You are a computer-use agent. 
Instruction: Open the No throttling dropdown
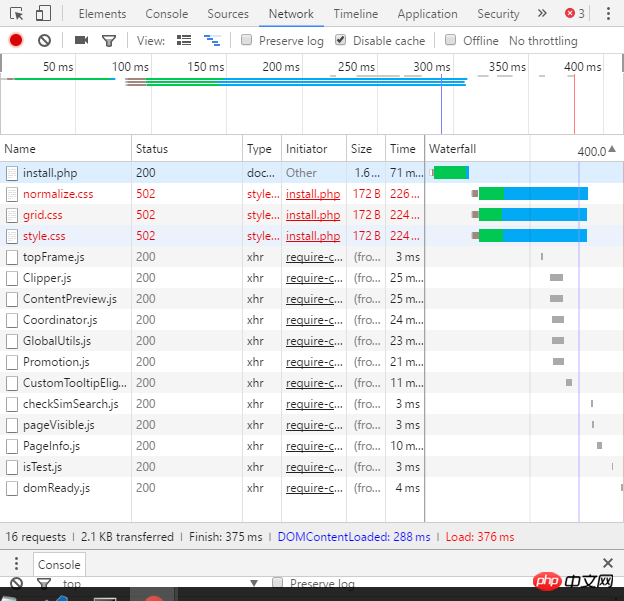pyautogui.click(x=543, y=41)
